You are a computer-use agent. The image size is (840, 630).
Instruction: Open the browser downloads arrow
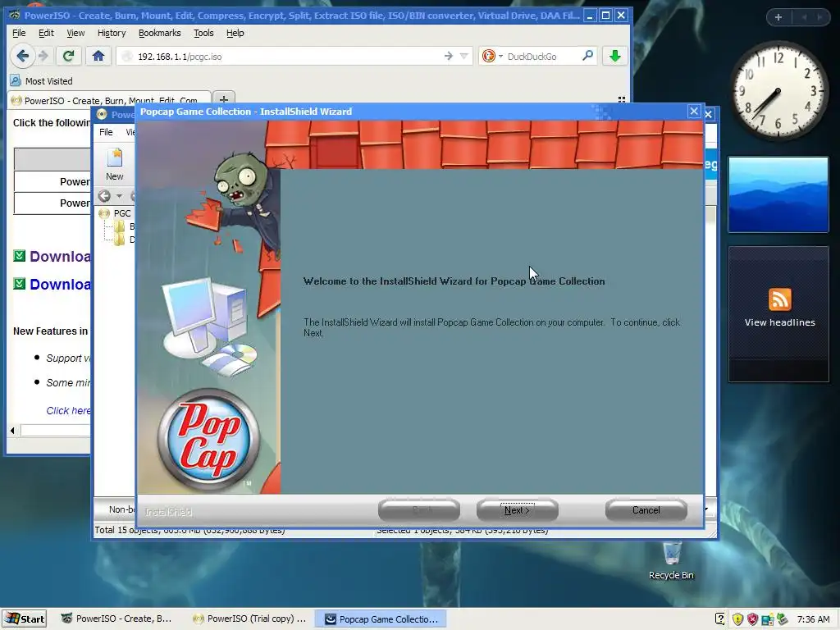coord(615,56)
